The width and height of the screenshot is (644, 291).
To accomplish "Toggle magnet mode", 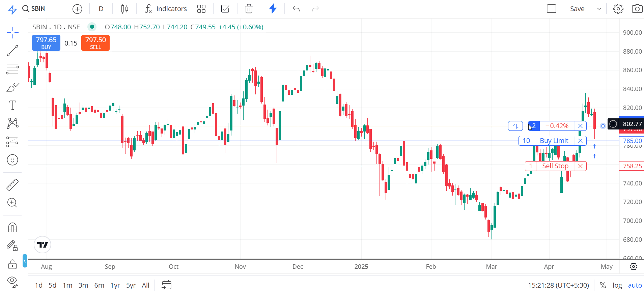I will 12,228.
